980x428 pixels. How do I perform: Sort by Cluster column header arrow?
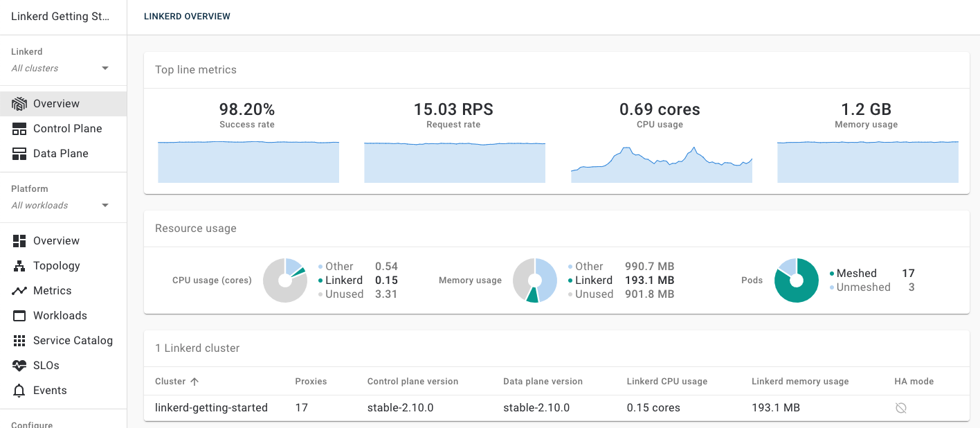click(x=194, y=382)
